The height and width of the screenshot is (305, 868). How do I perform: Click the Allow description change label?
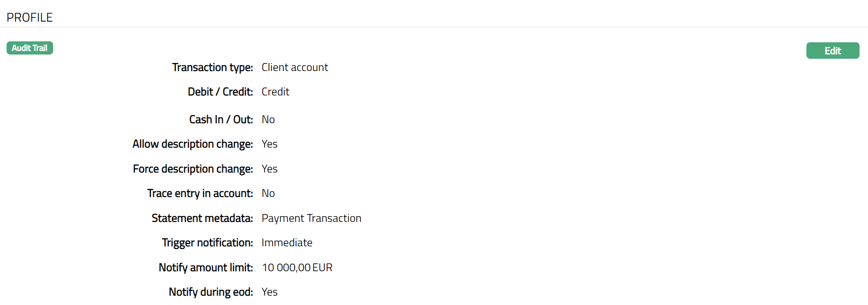tap(193, 144)
